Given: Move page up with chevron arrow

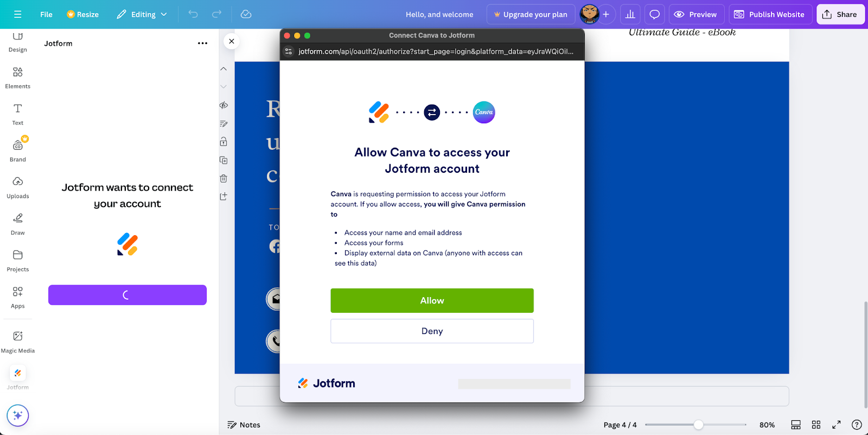Looking at the screenshot, I should pyautogui.click(x=224, y=69).
